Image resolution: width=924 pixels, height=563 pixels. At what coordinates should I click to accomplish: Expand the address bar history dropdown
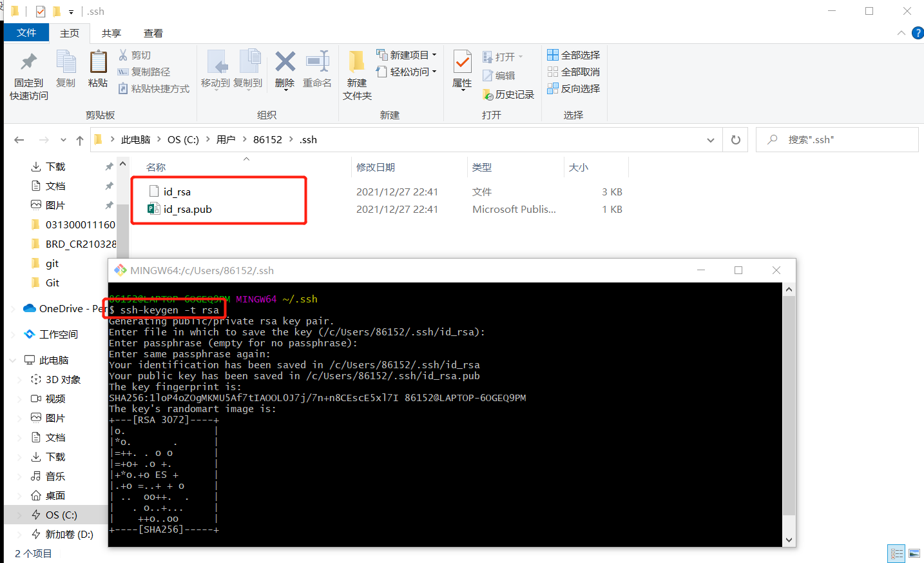click(711, 140)
